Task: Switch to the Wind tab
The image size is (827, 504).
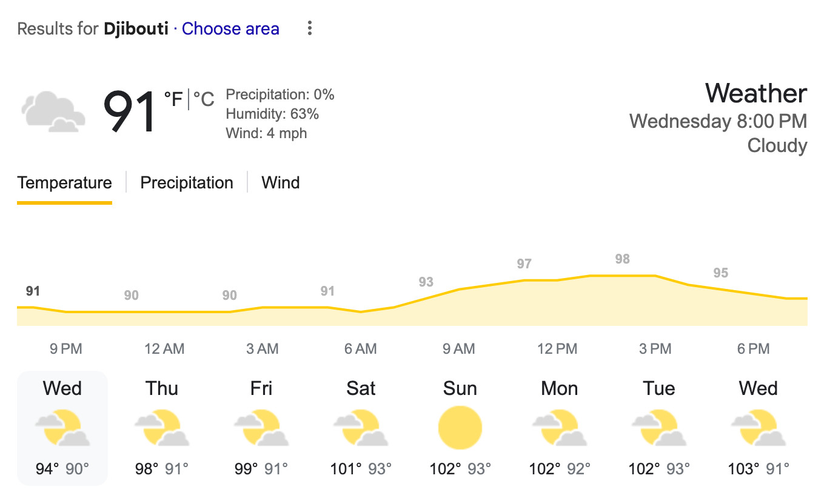Action: click(x=280, y=183)
